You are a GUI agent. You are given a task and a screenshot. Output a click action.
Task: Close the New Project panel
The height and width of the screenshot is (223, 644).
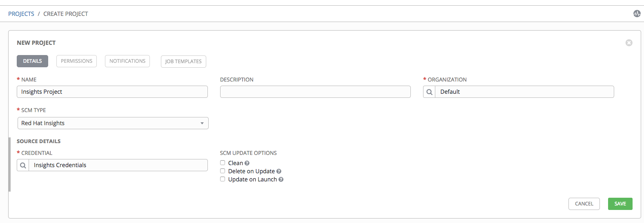tap(629, 43)
